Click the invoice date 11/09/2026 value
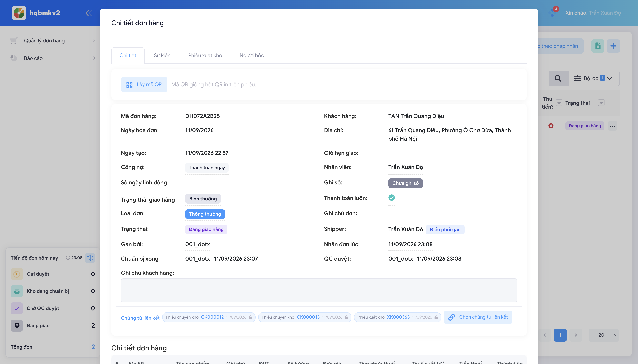The width and height of the screenshot is (638, 364). [199, 130]
